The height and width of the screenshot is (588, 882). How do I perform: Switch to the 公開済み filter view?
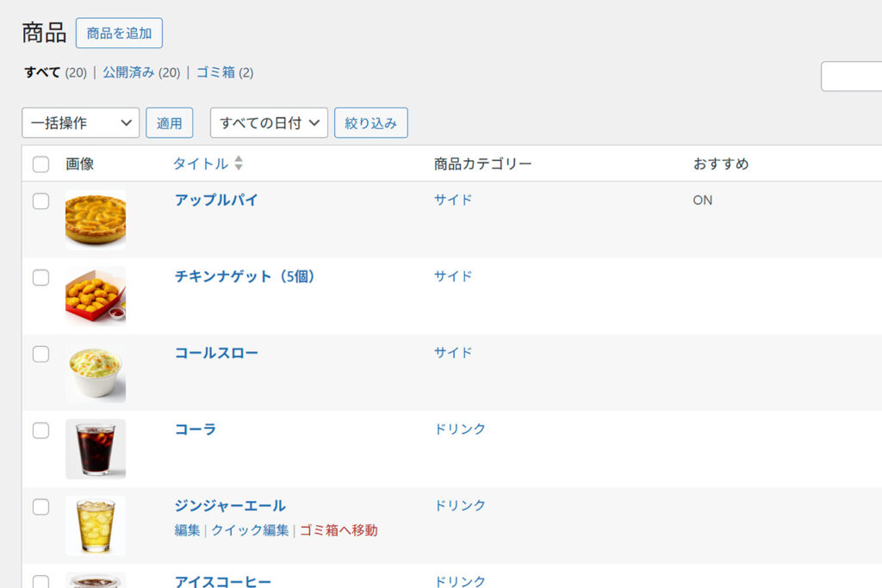point(128,72)
